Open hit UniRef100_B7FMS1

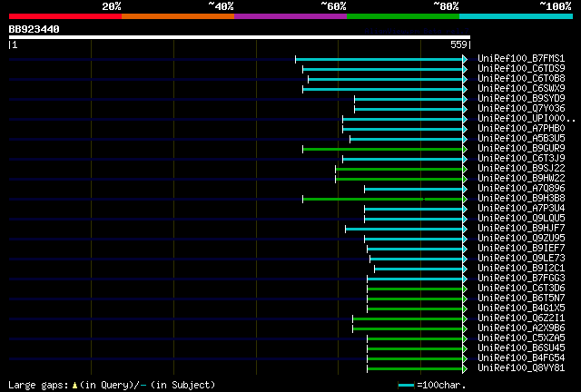(x=521, y=58)
